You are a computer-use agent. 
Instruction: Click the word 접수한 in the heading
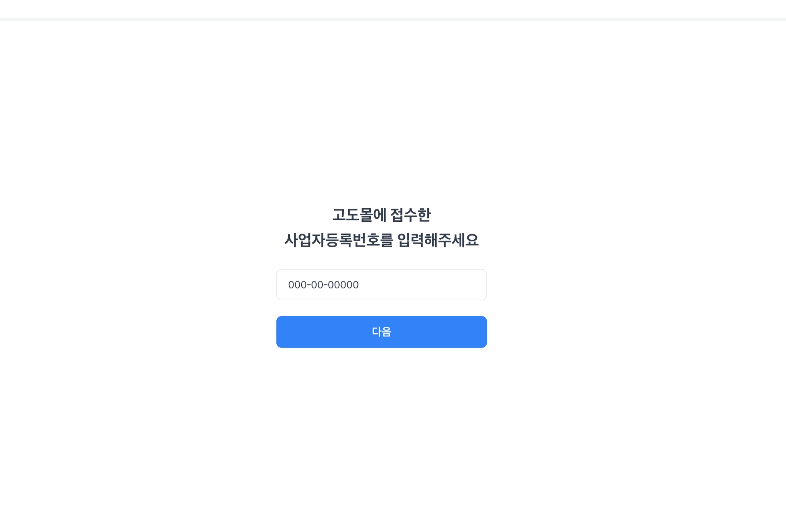411,215
